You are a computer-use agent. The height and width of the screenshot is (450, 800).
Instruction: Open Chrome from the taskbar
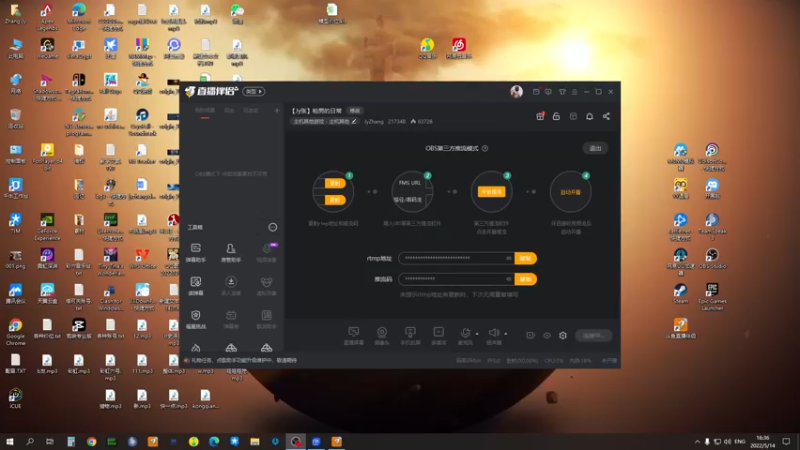[x=91, y=441]
